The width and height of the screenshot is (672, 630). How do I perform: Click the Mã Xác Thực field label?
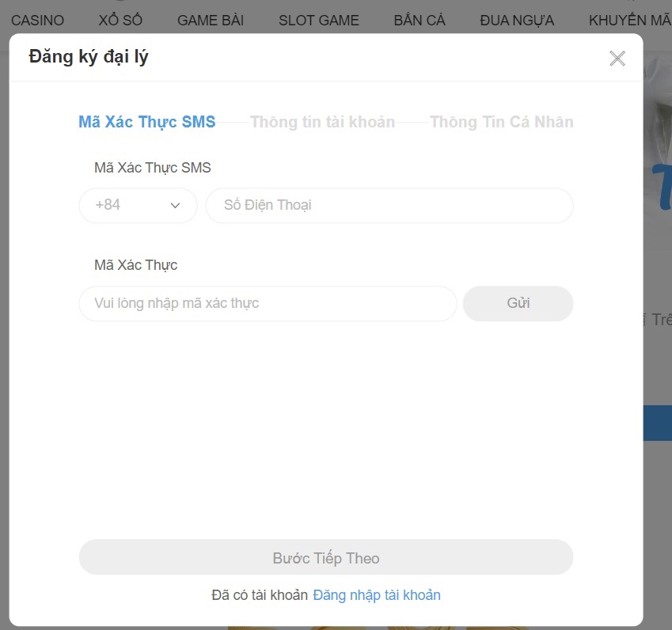(136, 265)
